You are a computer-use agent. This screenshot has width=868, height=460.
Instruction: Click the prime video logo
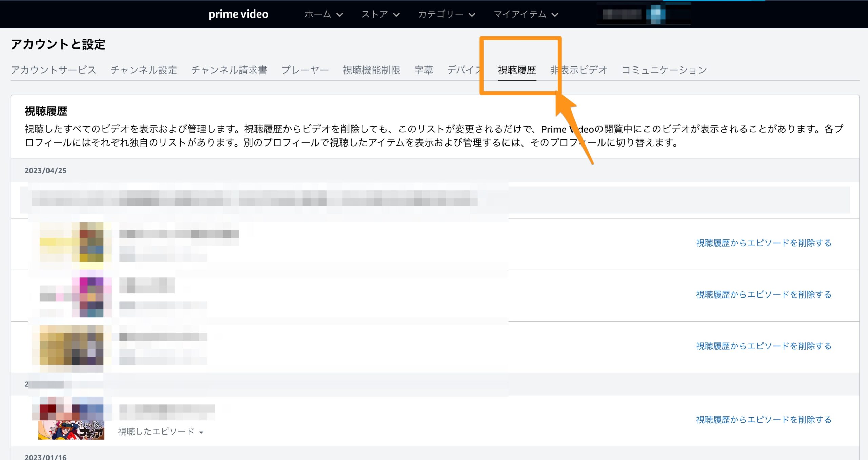[238, 14]
